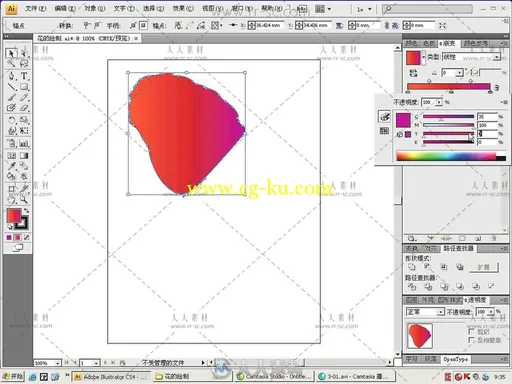Select the Scale tool
The image size is (512, 384).
[x=24, y=120]
